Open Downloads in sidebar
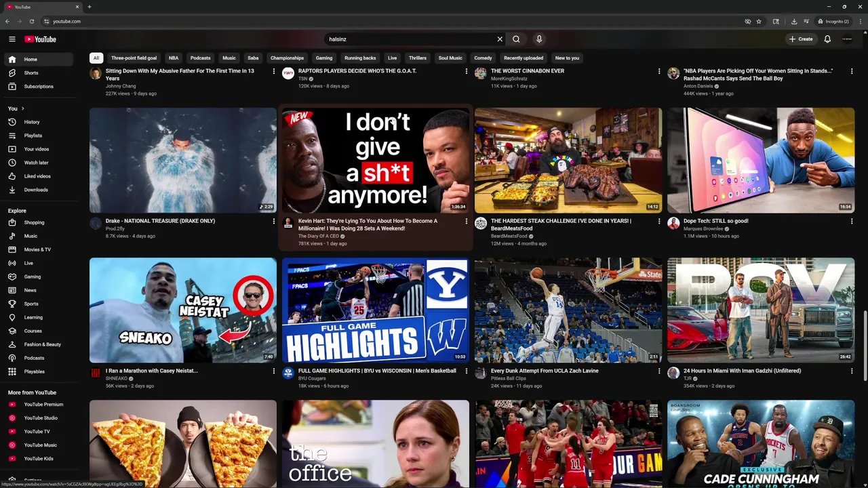This screenshot has height=488, width=868. [38, 190]
